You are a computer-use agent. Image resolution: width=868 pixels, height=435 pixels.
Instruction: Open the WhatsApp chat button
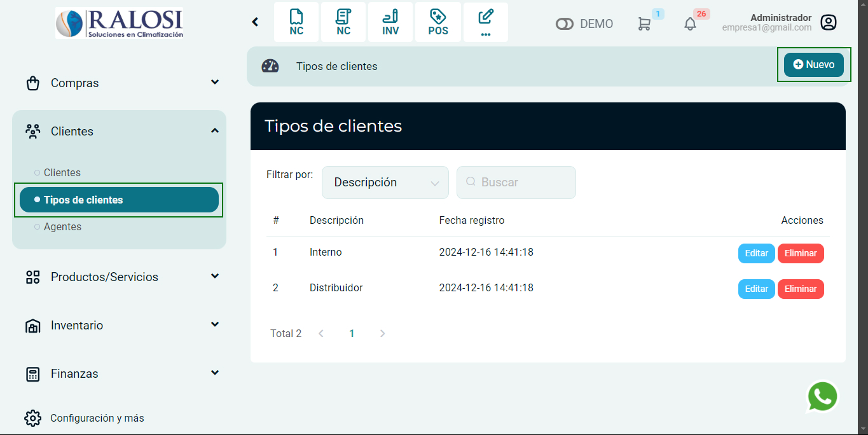tap(822, 397)
